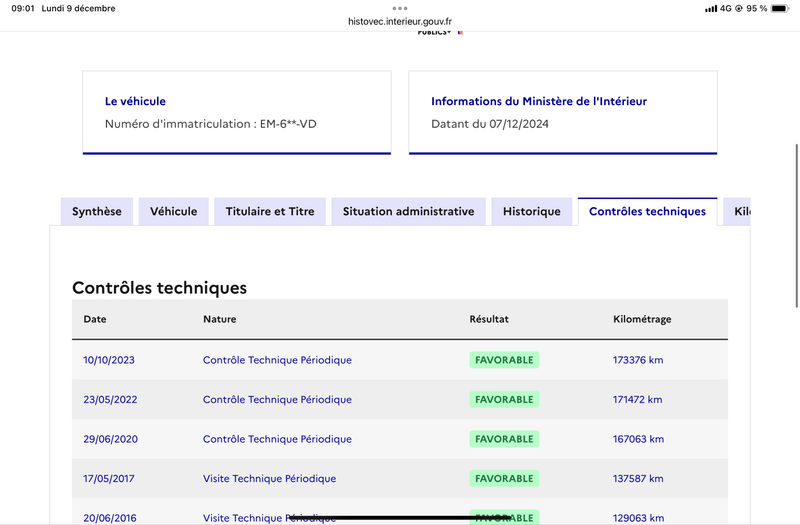This screenshot has height=525, width=800.
Task: Tap the French flag logo in header
Action: point(460,33)
